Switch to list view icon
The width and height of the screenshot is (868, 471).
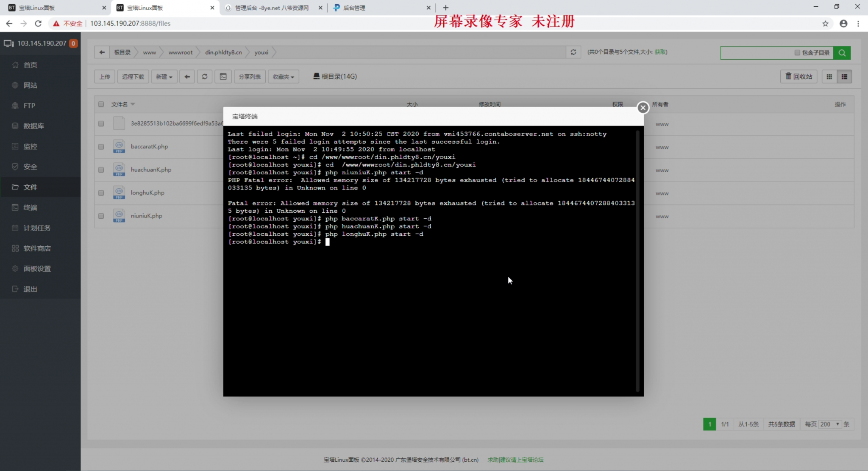click(x=844, y=77)
